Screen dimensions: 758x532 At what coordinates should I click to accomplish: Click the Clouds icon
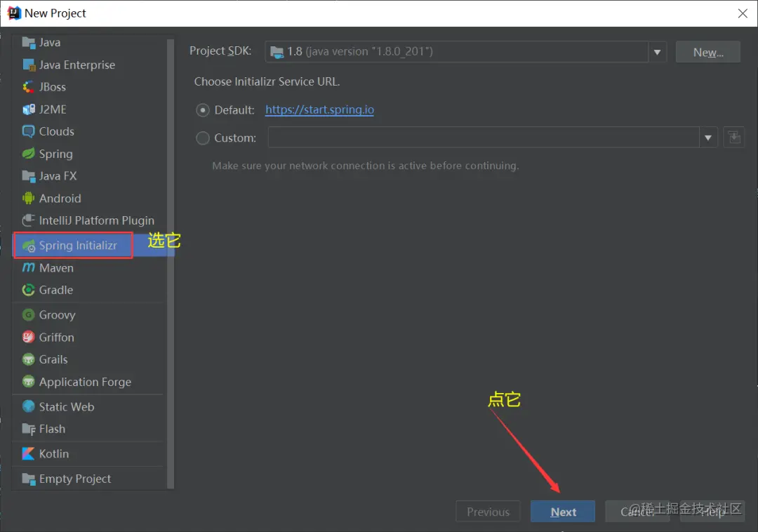[29, 131]
